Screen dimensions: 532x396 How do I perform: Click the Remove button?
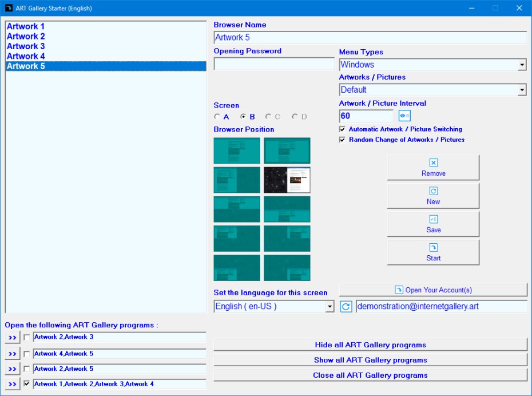(x=433, y=168)
